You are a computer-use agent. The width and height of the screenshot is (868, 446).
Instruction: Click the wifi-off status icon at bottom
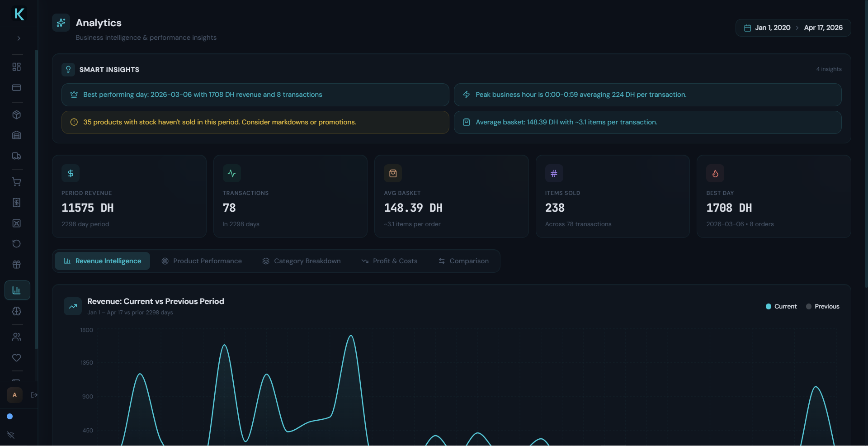11,435
